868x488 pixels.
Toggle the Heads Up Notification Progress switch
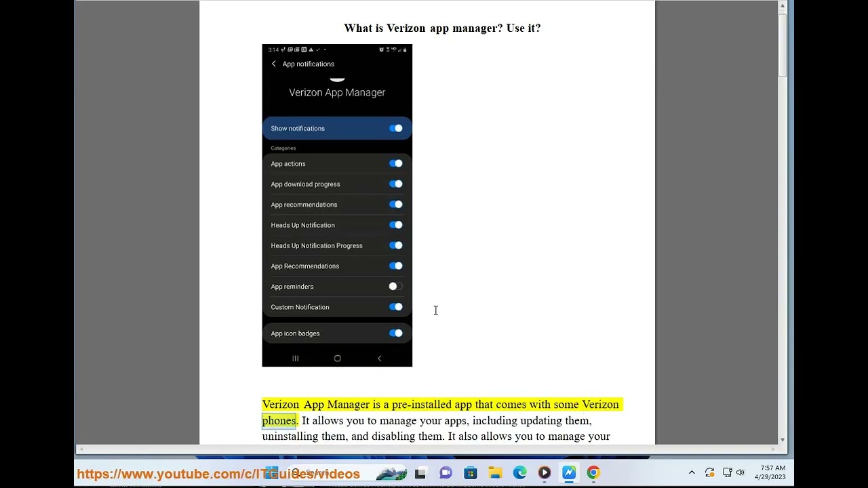click(x=396, y=245)
